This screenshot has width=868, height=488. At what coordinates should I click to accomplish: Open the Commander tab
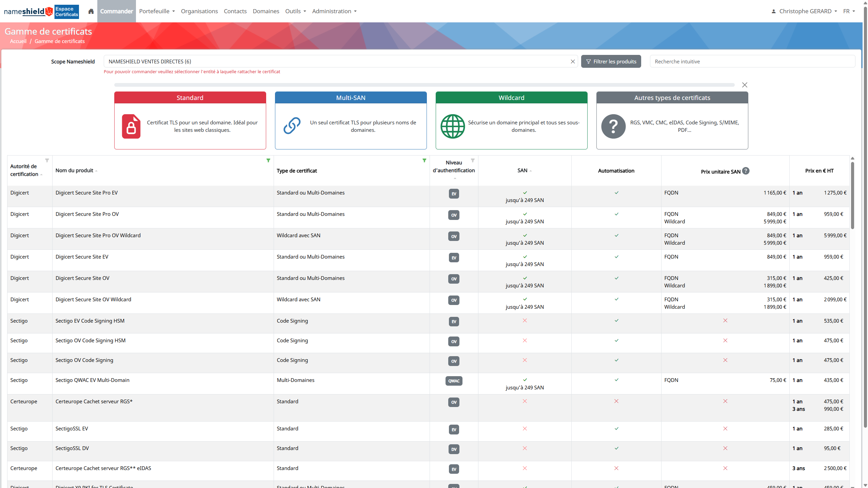tap(117, 11)
